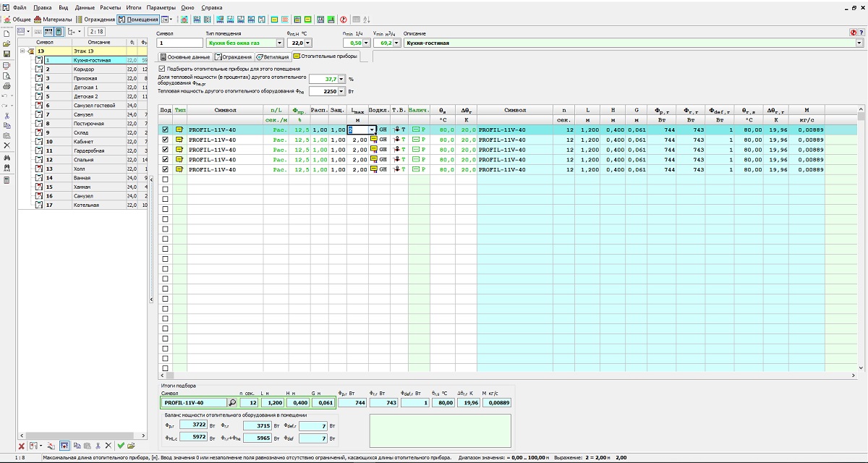Click the Символ input field containing 1
The image size is (868, 463).
point(179,43)
